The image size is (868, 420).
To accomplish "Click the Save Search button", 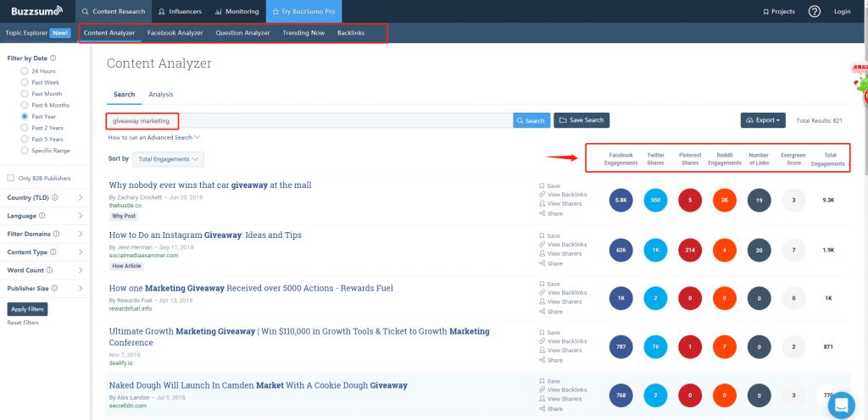I will click(x=581, y=120).
